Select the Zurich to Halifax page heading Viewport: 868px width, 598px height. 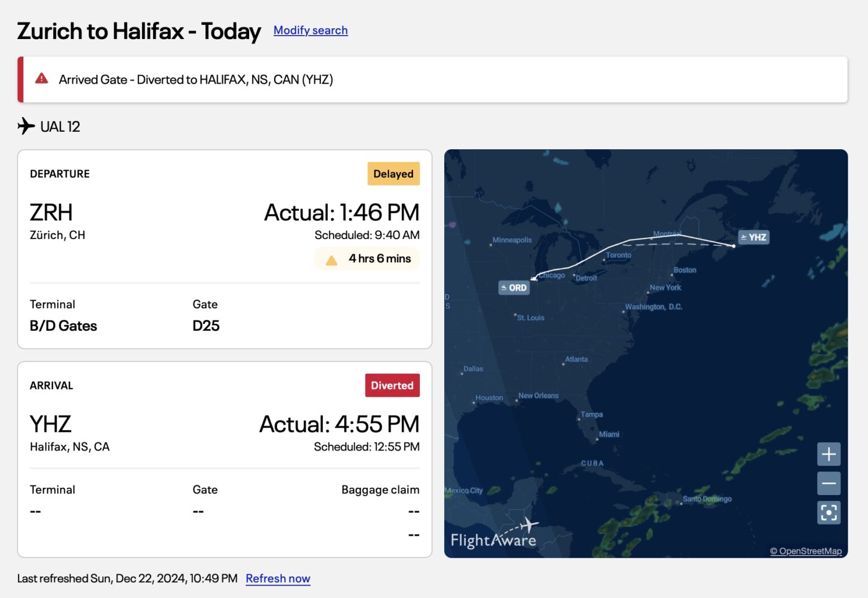tap(139, 31)
